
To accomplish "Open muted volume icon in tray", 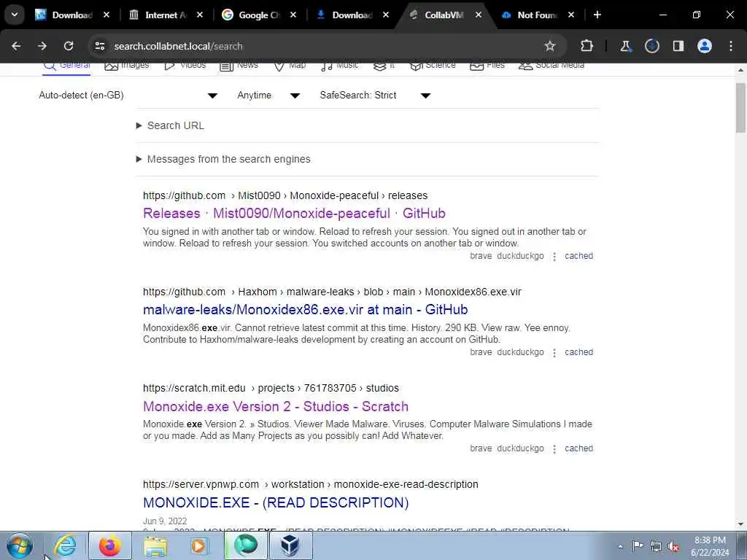I will click(x=673, y=546).
